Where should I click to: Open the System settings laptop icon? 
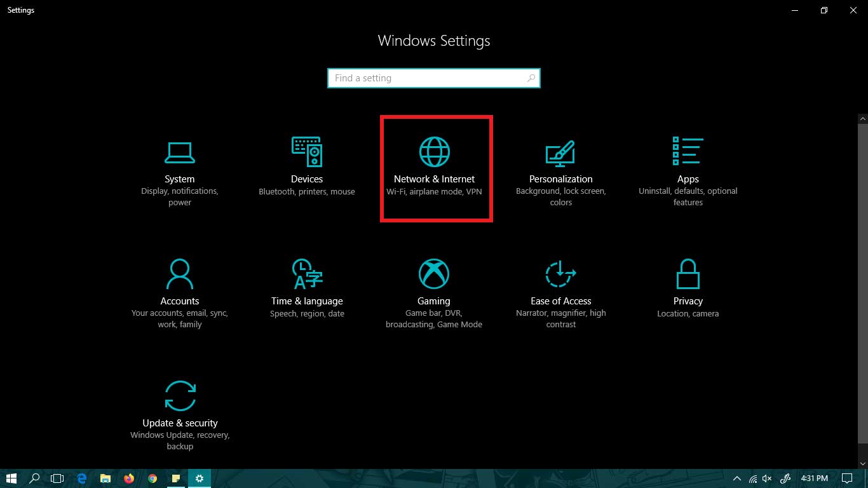(180, 152)
